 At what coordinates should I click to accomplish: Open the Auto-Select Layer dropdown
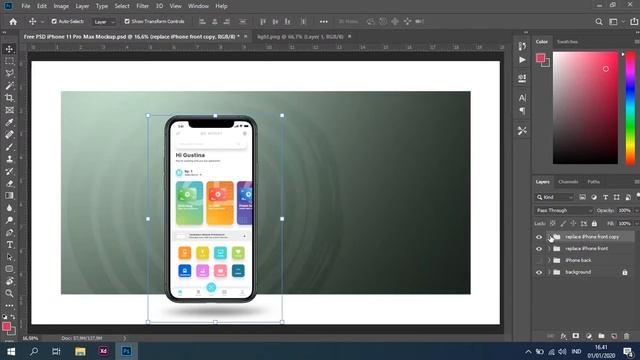click(104, 22)
